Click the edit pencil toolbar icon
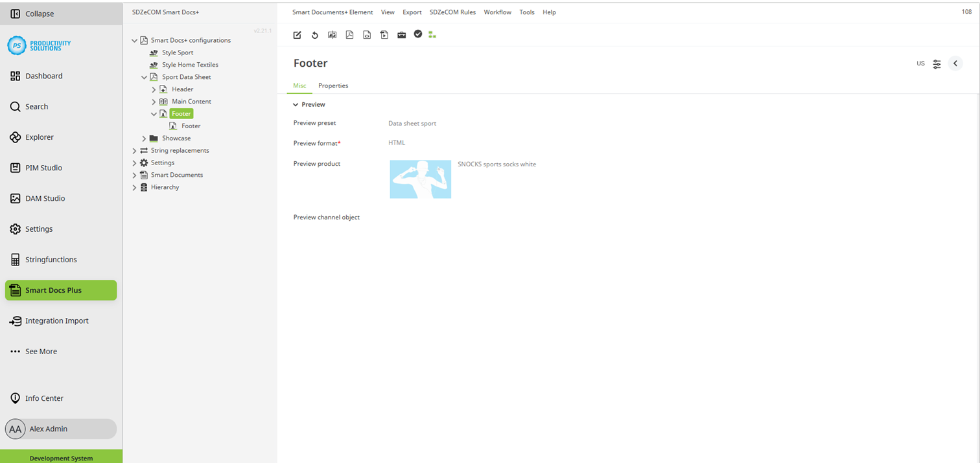The width and height of the screenshot is (980, 463). pos(297,35)
